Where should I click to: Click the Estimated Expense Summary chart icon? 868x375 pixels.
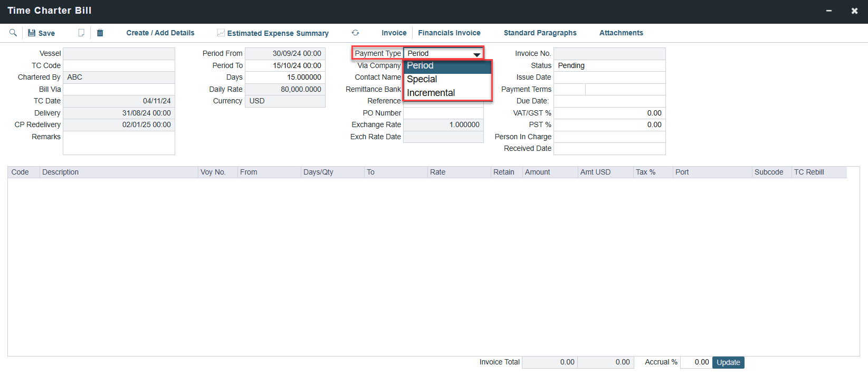click(221, 33)
